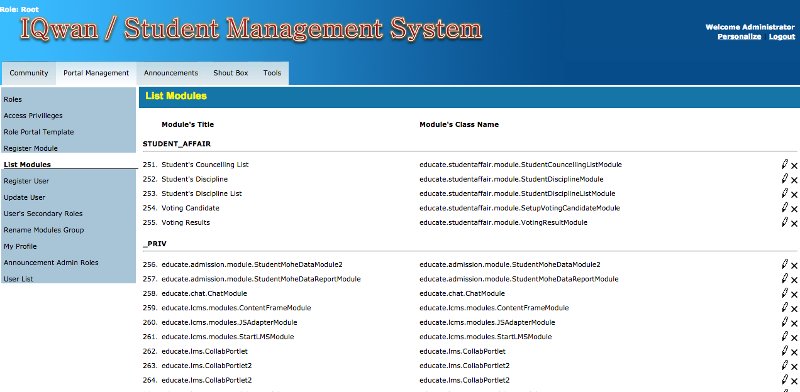Delete the Student's Discipline module 252
Image resolution: width=800 pixels, height=392 pixels.
tap(794, 180)
